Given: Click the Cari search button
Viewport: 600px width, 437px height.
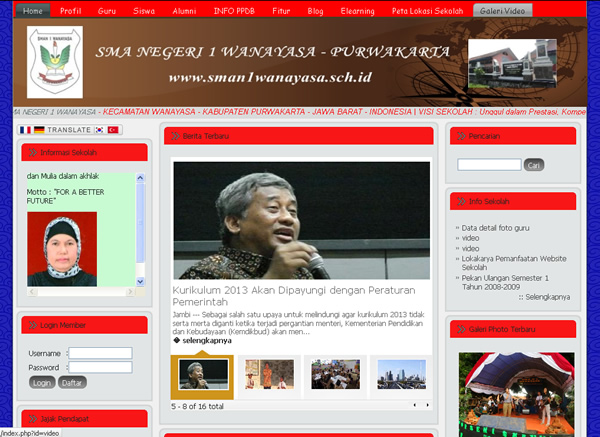Looking at the screenshot, I should coord(534,164).
